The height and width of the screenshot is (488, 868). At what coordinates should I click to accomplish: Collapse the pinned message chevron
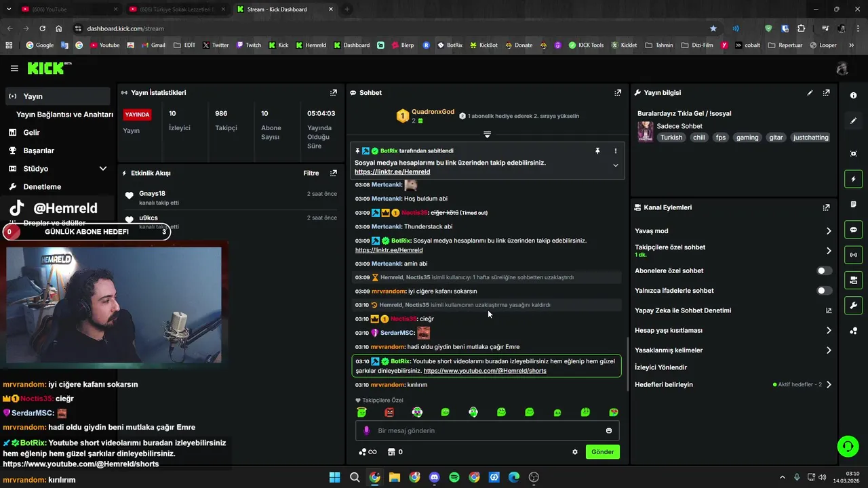[x=616, y=165]
